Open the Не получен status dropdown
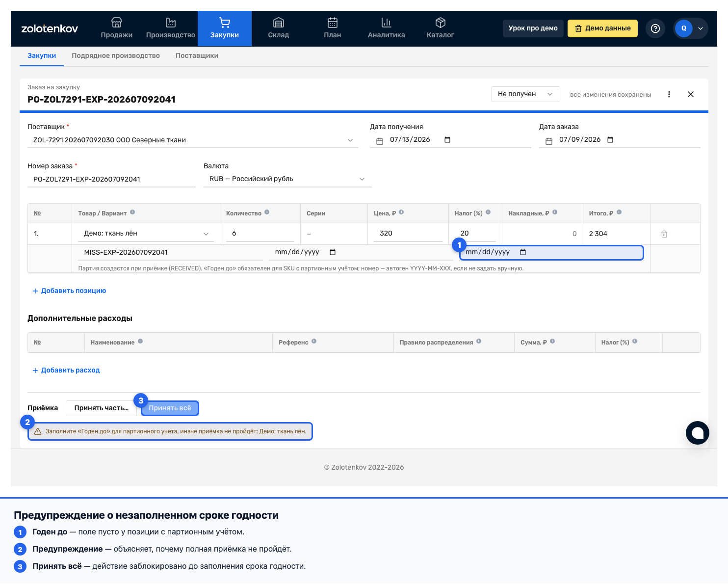728x584 pixels. pyautogui.click(x=526, y=94)
